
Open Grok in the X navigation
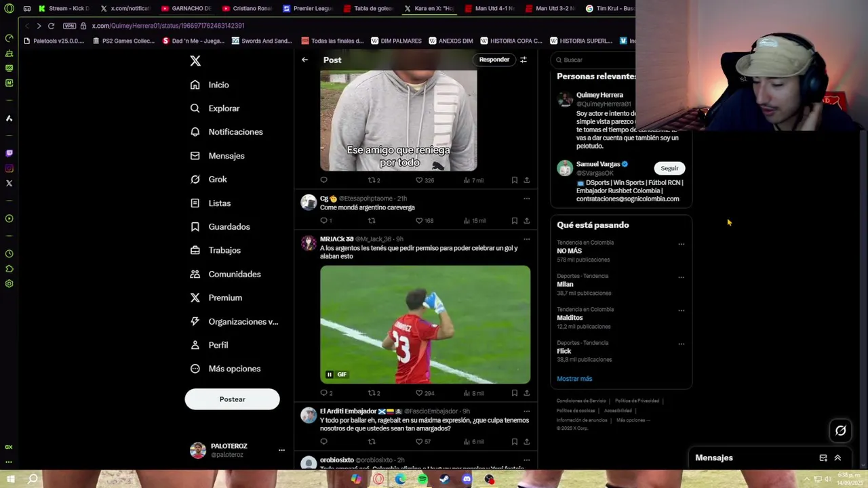point(209,180)
